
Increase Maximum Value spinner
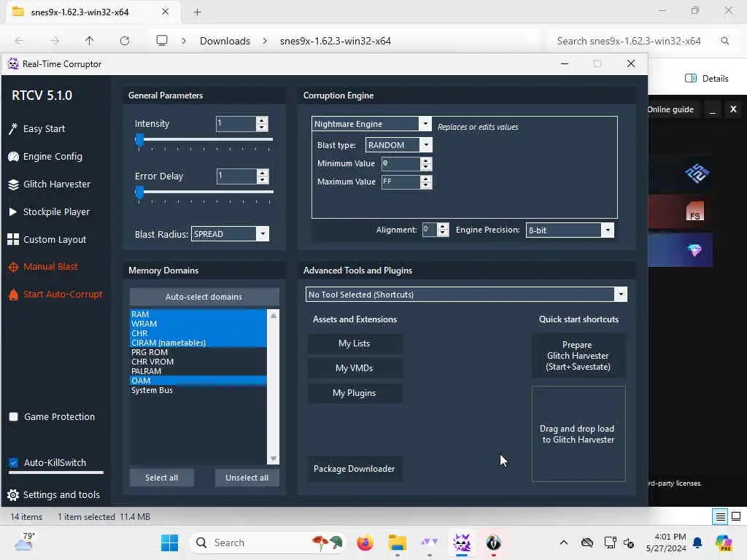point(426,179)
